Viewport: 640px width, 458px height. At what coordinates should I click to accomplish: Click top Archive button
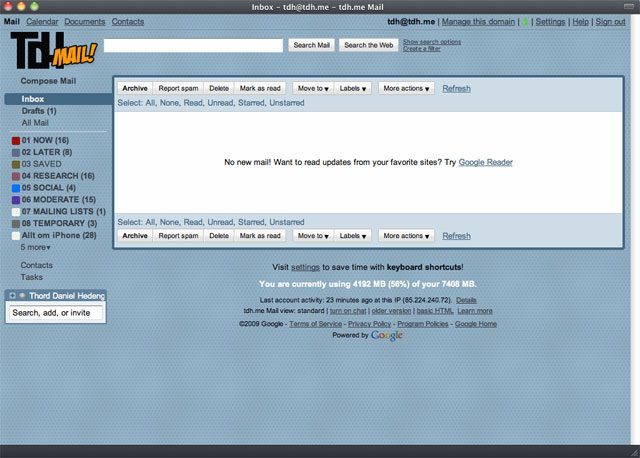[x=135, y=88]
